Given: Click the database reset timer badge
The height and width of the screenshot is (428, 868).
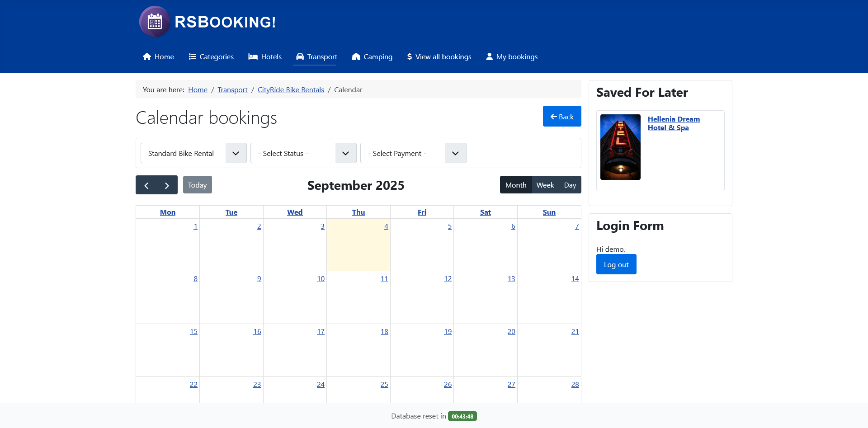Looking at the screenshot, I should [462, 416].
